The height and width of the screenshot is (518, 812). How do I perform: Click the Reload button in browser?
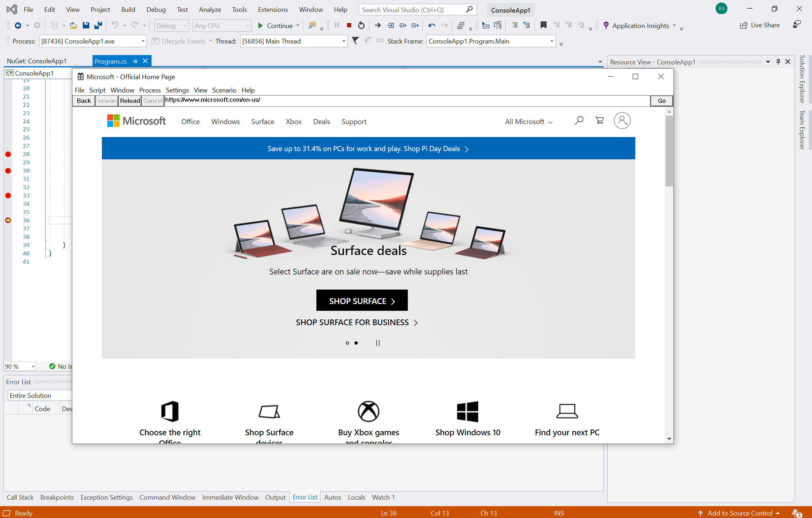pos(130,100)
